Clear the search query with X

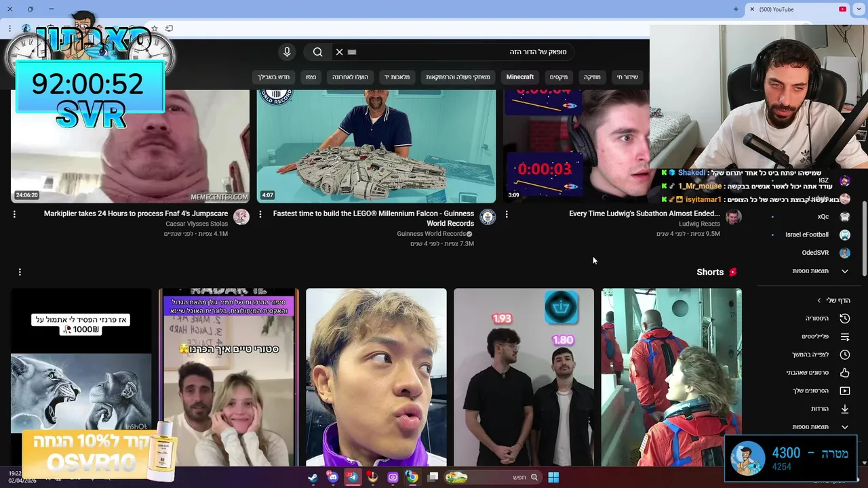coord(339,52)
